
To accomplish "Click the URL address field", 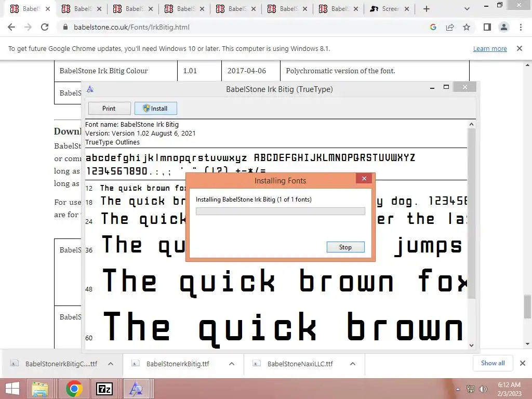I will (244, 27).
